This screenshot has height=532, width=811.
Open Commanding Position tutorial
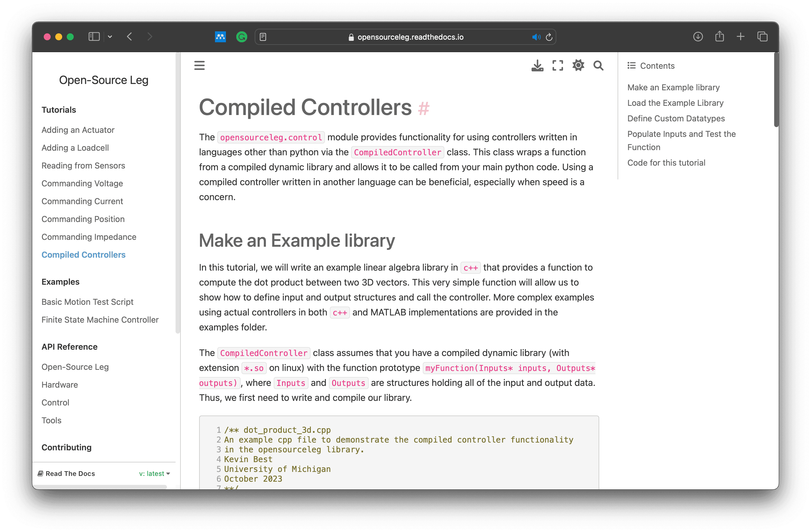pyautogui.click(x=83, y=219)
